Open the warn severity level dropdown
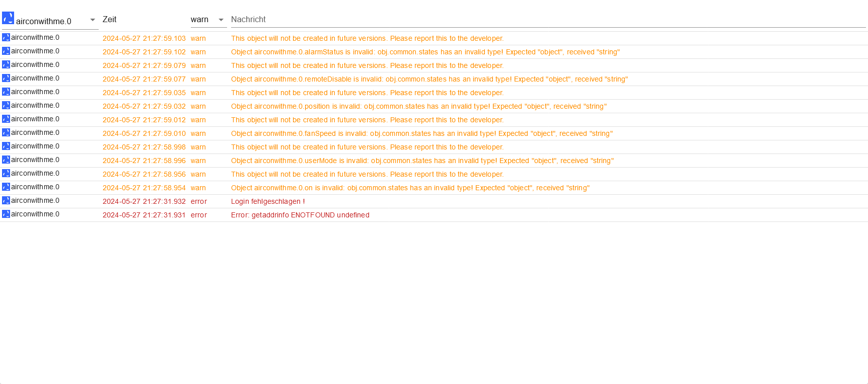 [x=208, y=20]
